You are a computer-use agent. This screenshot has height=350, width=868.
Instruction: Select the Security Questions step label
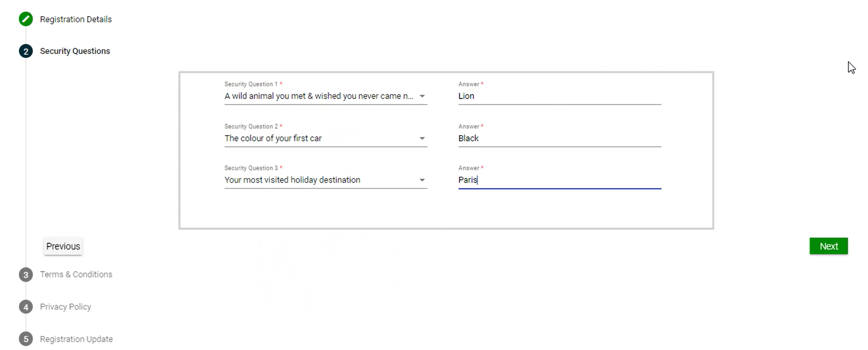click(75, 51)
